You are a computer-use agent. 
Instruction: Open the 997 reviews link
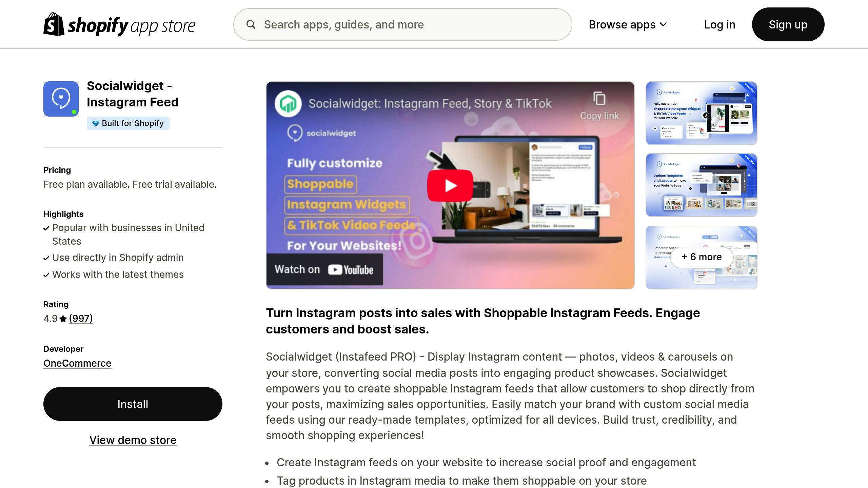(81, 318)
